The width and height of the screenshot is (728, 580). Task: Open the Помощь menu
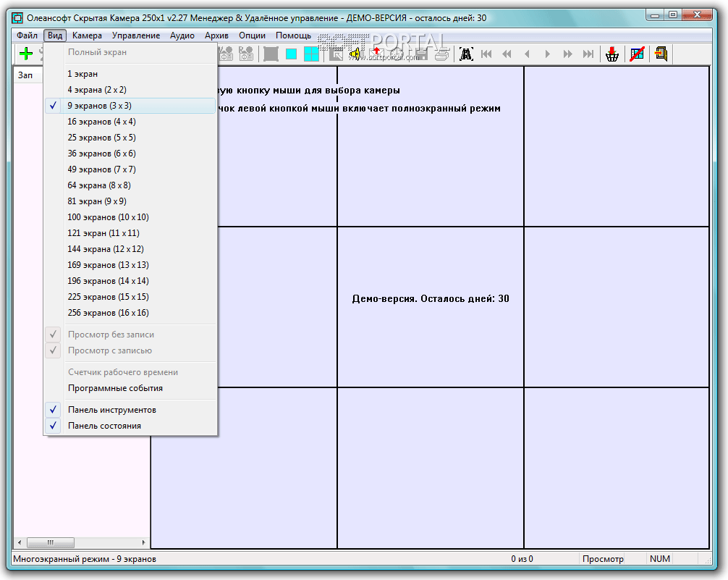(293, 35)
